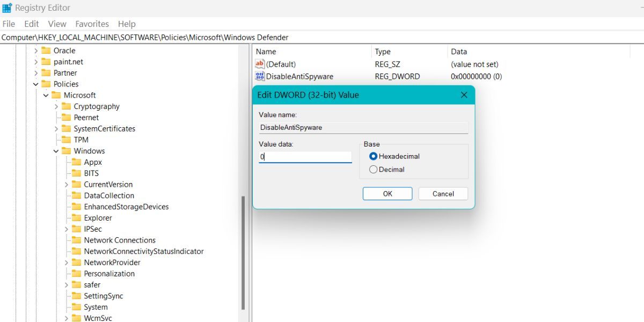The image size is (644, 322).
Task: Click the DataCollection folder icon
Action: tap(76, 195)
